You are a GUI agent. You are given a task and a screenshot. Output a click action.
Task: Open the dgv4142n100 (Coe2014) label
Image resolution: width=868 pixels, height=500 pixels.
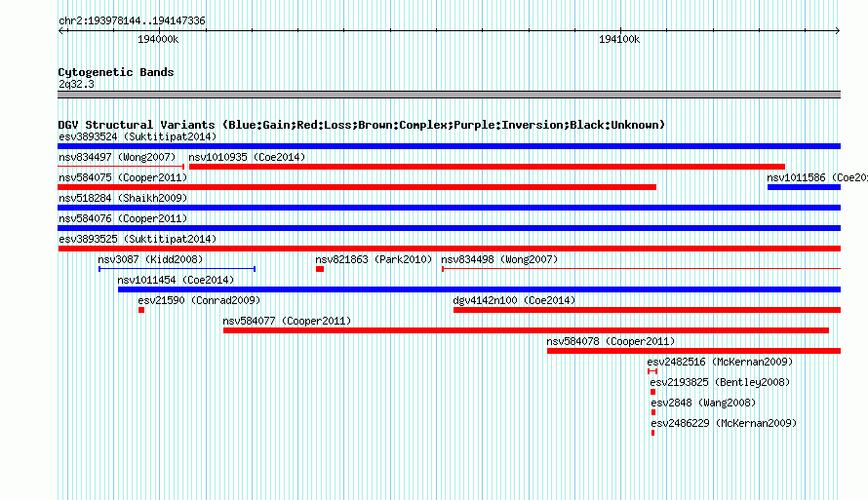point(514,300)
